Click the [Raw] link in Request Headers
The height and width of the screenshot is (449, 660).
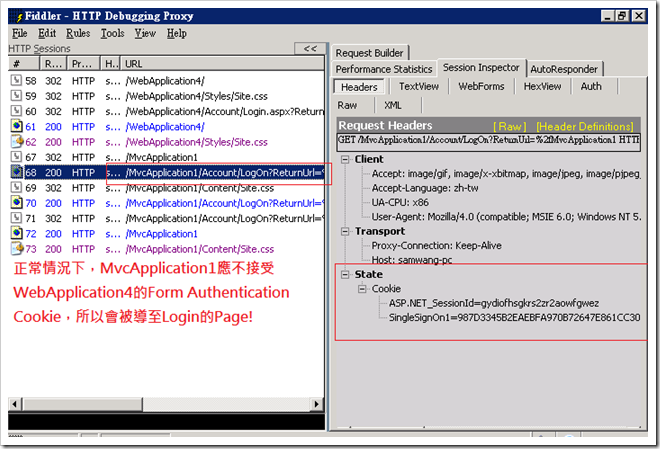[x=510, y=126]
